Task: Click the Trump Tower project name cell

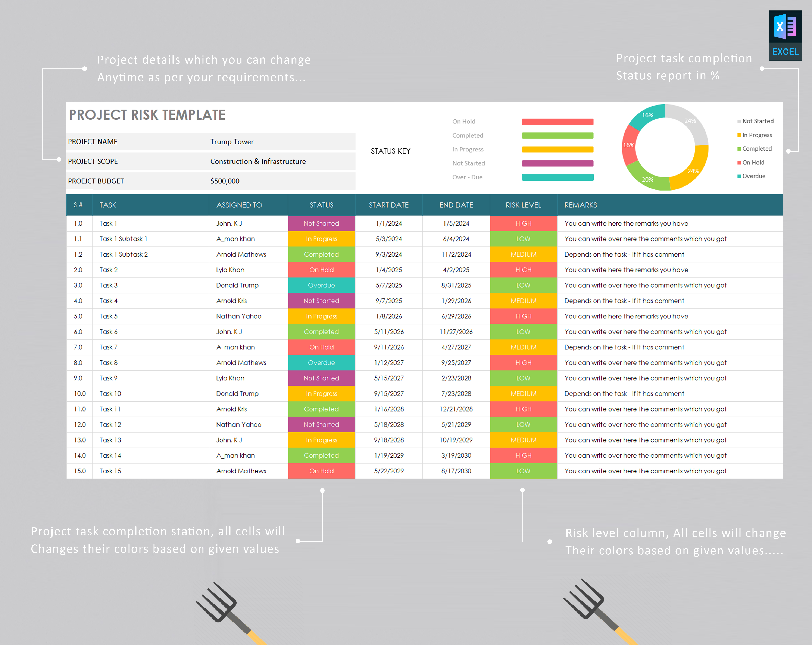Action: click(232, 142)
